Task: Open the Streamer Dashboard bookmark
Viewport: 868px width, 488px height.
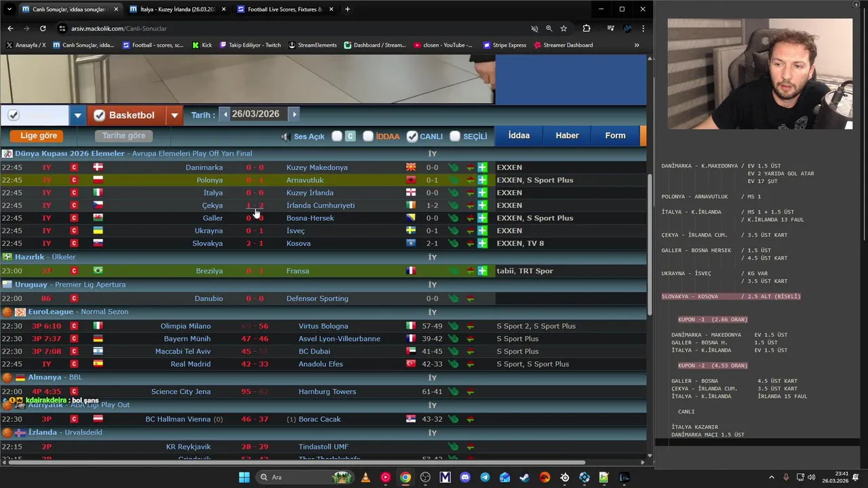Action: pos(563,45)
